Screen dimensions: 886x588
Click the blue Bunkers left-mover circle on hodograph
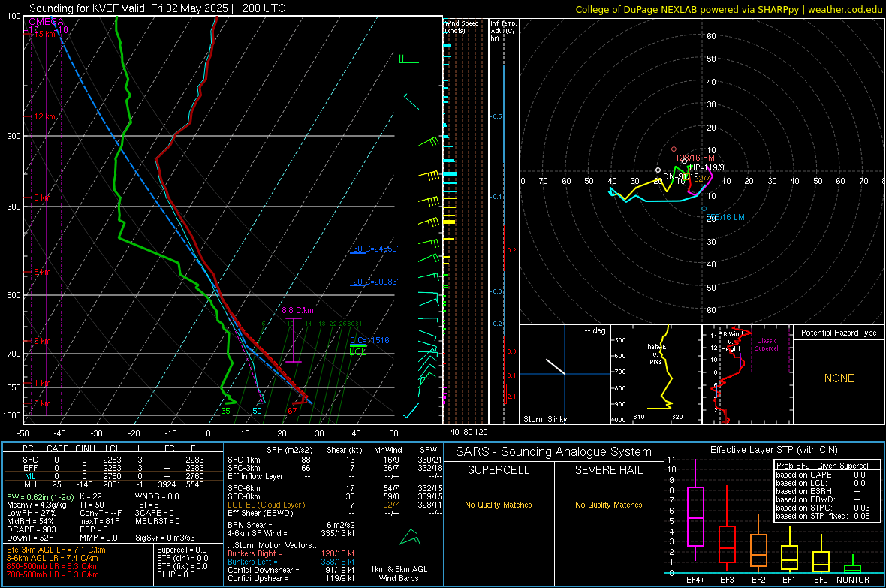coord(704,209)
